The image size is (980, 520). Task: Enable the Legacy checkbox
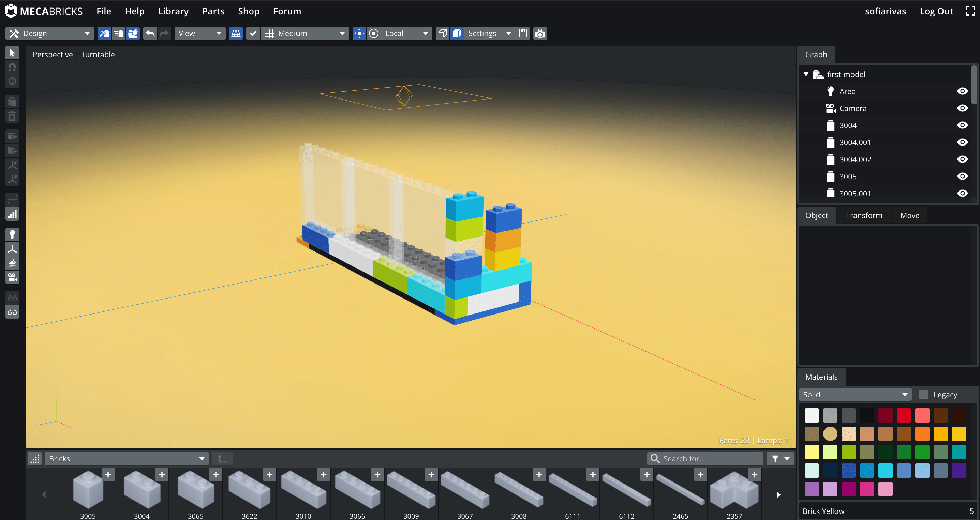point(923,395)
